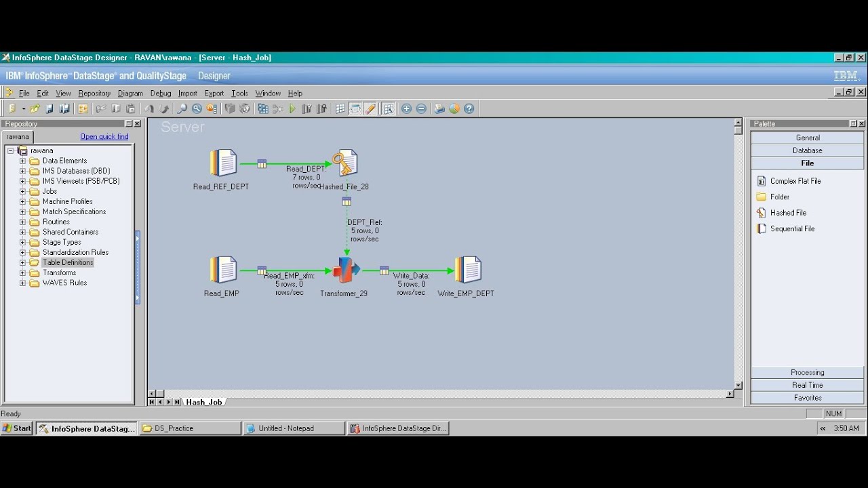Toggle link marking toolbar button

click(355, 108)
